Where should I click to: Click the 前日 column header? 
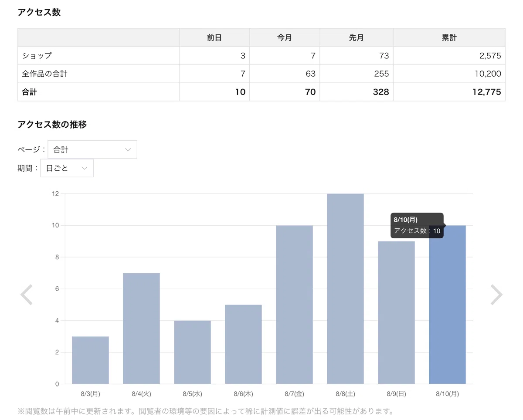point(214,38)
